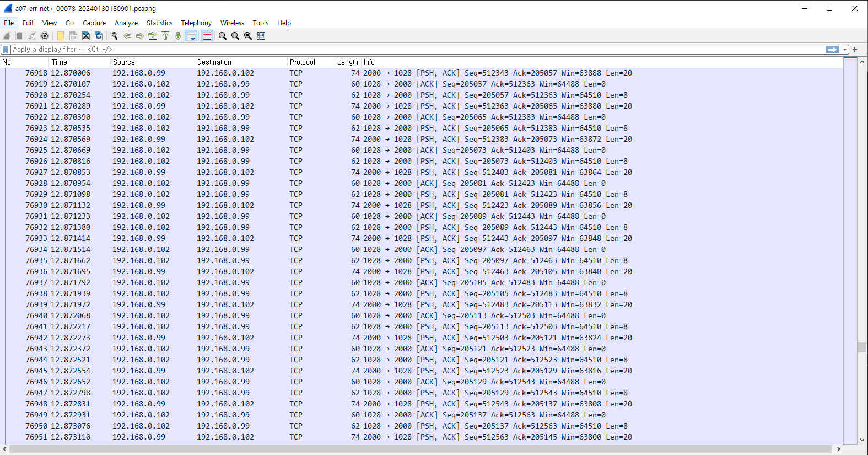Go forward to next packet arrow
The width and height of the screenshot is (868, 455).
140,36
